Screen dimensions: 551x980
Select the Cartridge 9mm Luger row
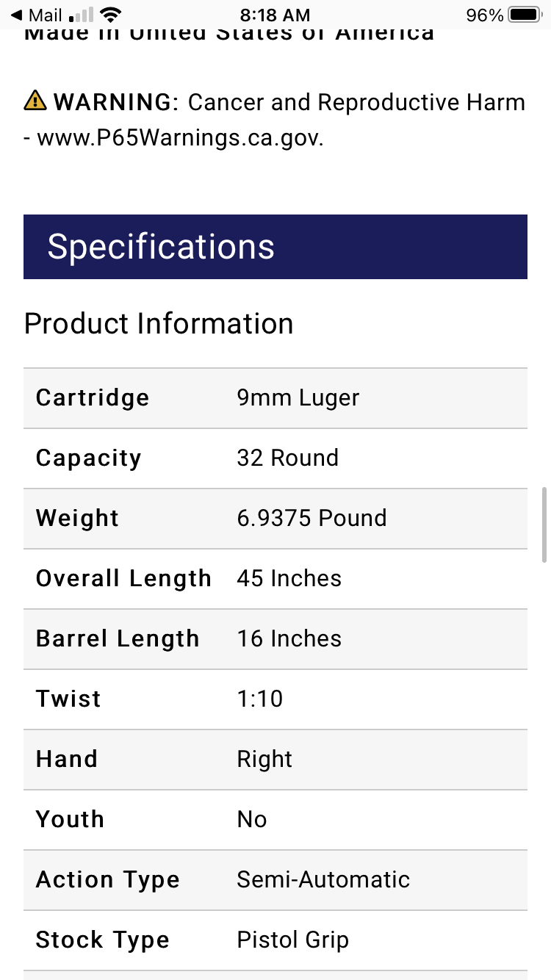click(x=275, y=398)
